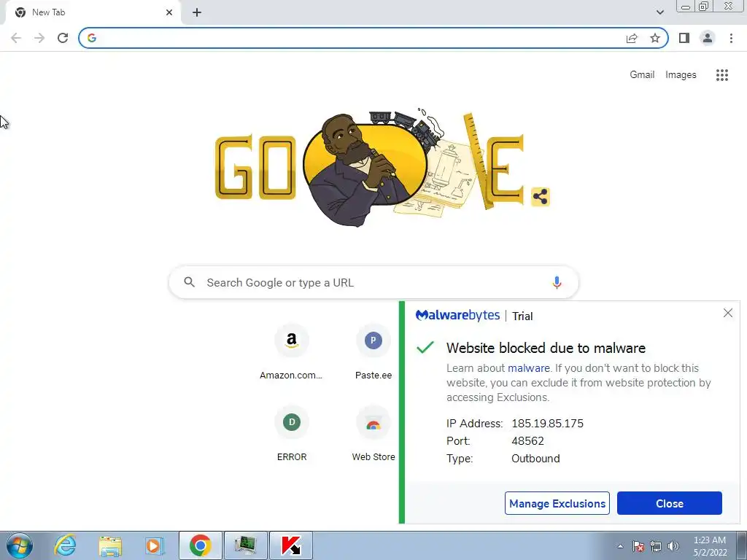Bookmark this tab with the star icon
The width and height of the screenshot is (747, 560).
tap(655, 38)
